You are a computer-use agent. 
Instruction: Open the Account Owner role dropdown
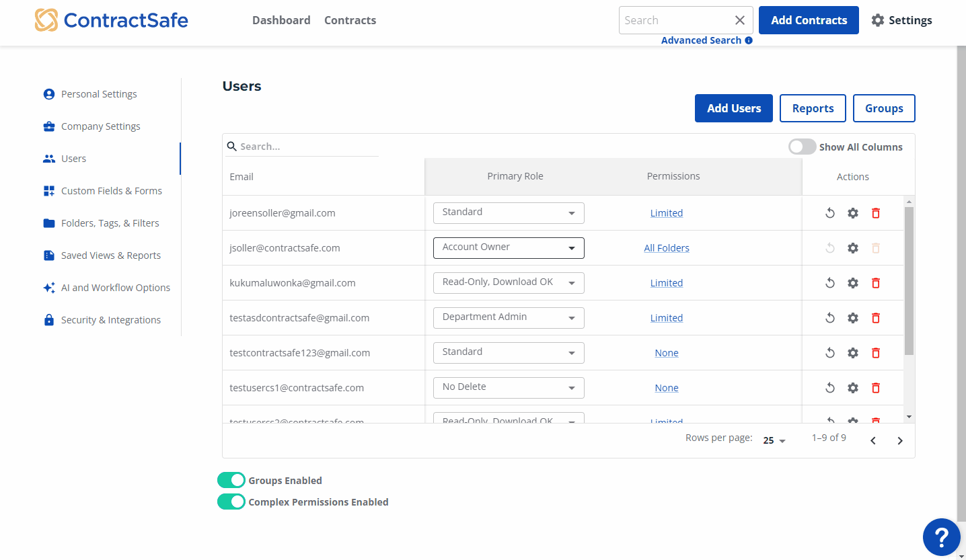[x=509, y=248]
